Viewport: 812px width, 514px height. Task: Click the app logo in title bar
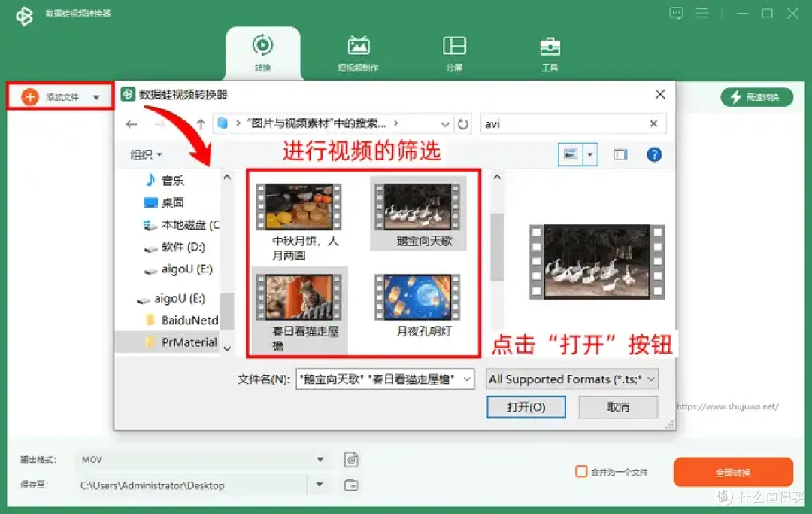coord(24,14)
